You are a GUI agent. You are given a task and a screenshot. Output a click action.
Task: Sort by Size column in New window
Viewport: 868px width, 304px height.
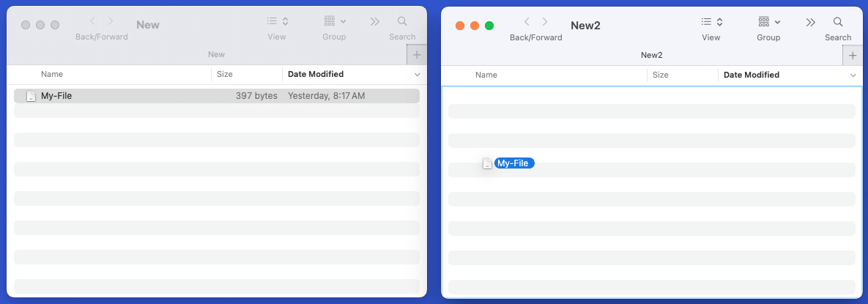[225, 74]
